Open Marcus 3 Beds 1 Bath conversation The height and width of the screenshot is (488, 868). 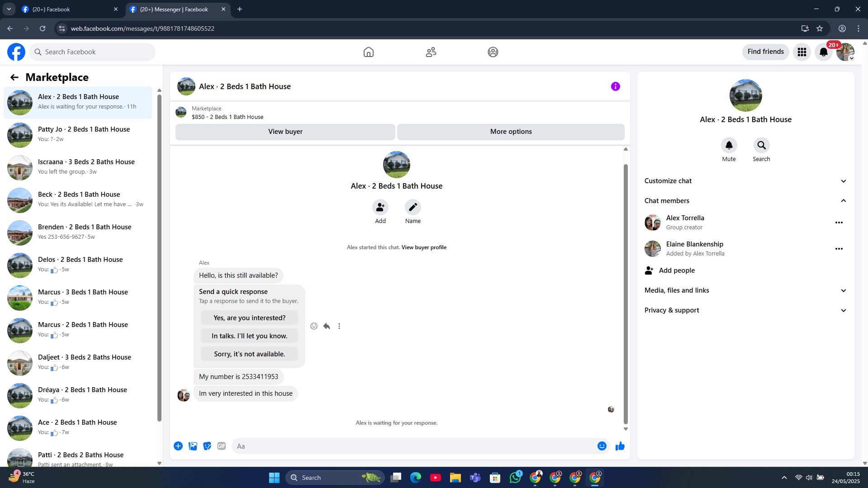click(x=78, y=298)
